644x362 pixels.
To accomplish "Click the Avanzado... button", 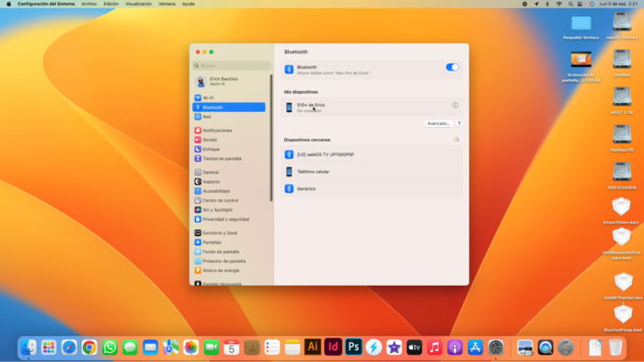I will coord(438,123).
